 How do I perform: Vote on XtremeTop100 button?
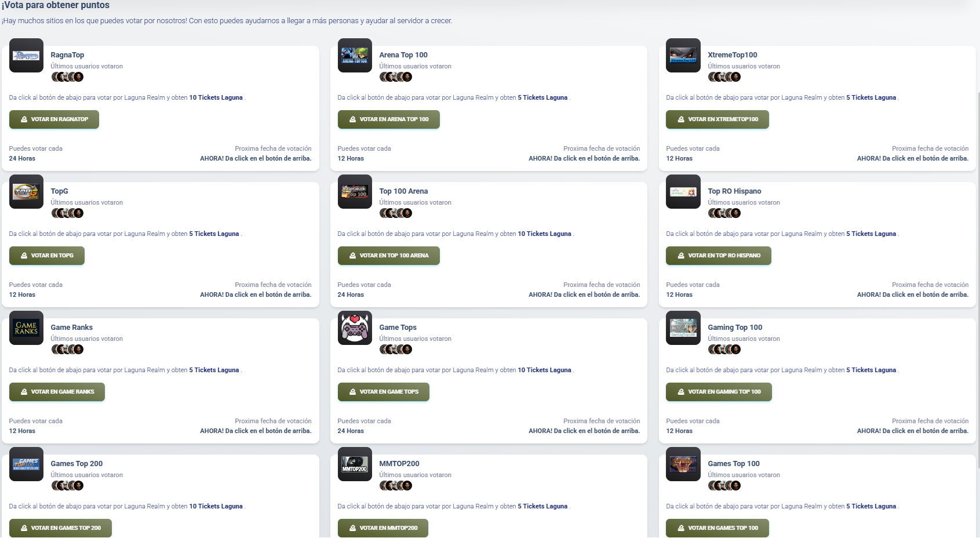point(717,119)
